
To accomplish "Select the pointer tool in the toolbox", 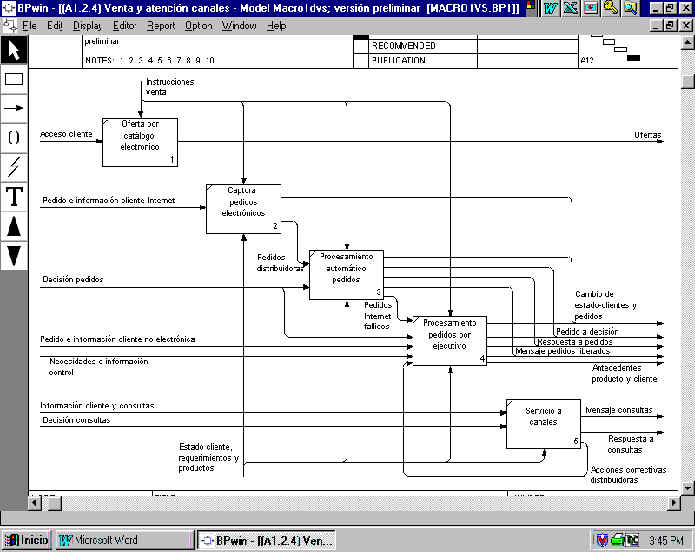I will 14,50.
